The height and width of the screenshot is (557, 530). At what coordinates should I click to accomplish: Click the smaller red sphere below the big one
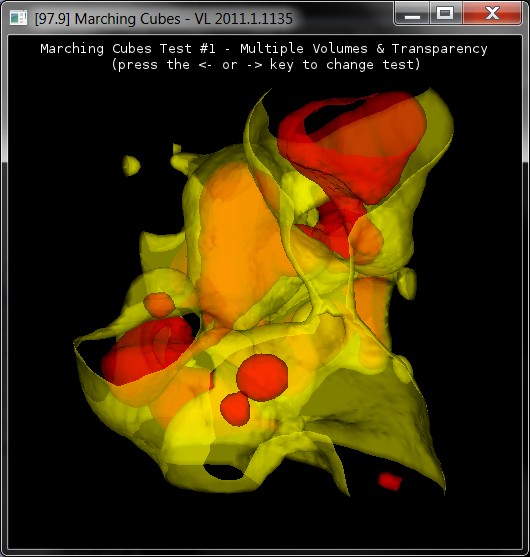tap(235, 409)
